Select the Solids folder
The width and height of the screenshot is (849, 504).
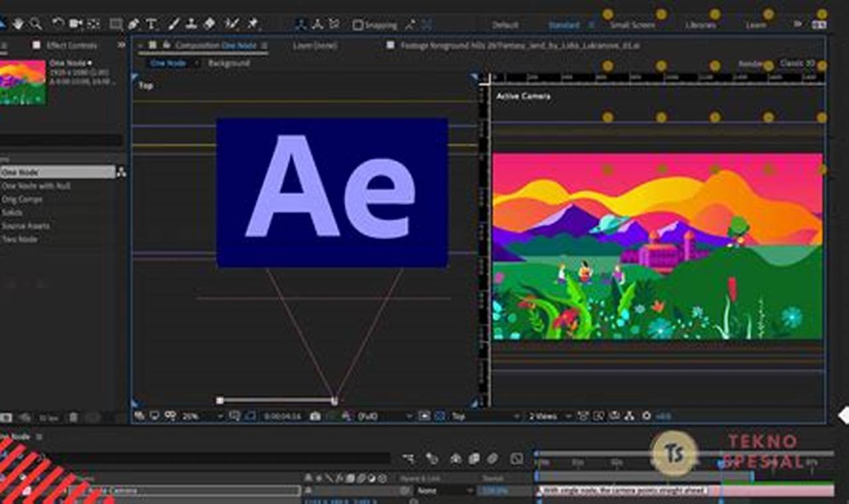click(x=12, y=212)
